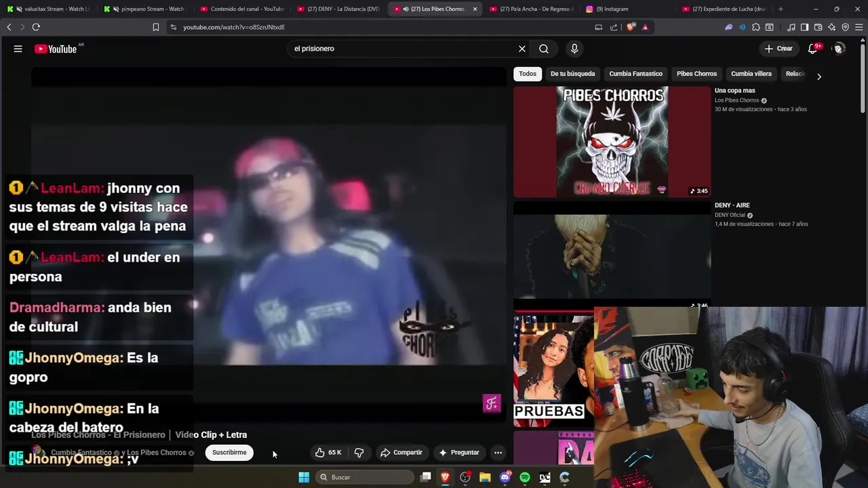
Task: Dislike the video
Action: pyautogui.click(x=359, y=453)
